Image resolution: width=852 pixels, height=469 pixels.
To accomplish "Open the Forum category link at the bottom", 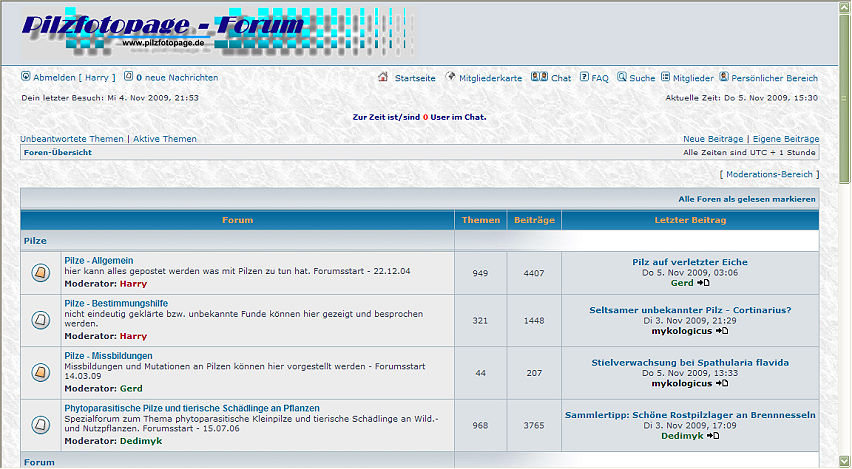I will click(x=39, y=462).
